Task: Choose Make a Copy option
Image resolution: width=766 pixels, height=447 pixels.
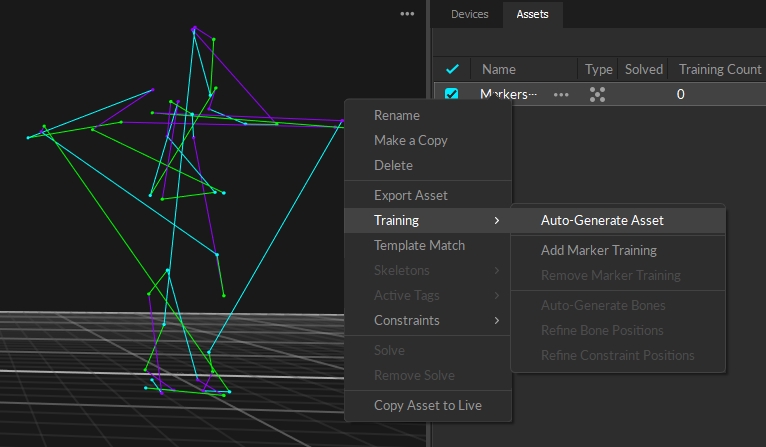Action: (410, 140)
